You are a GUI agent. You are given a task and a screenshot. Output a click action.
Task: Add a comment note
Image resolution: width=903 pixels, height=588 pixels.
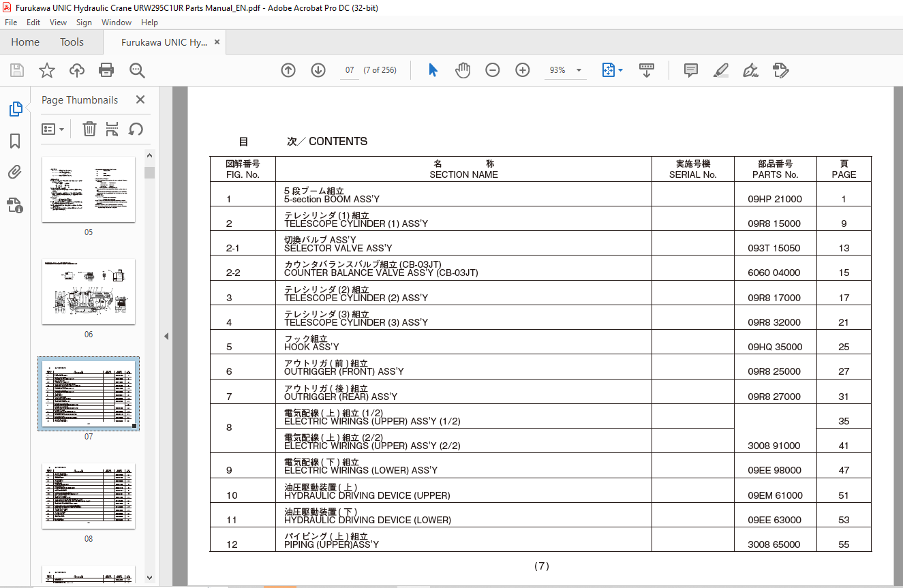(x=691, y=70)
